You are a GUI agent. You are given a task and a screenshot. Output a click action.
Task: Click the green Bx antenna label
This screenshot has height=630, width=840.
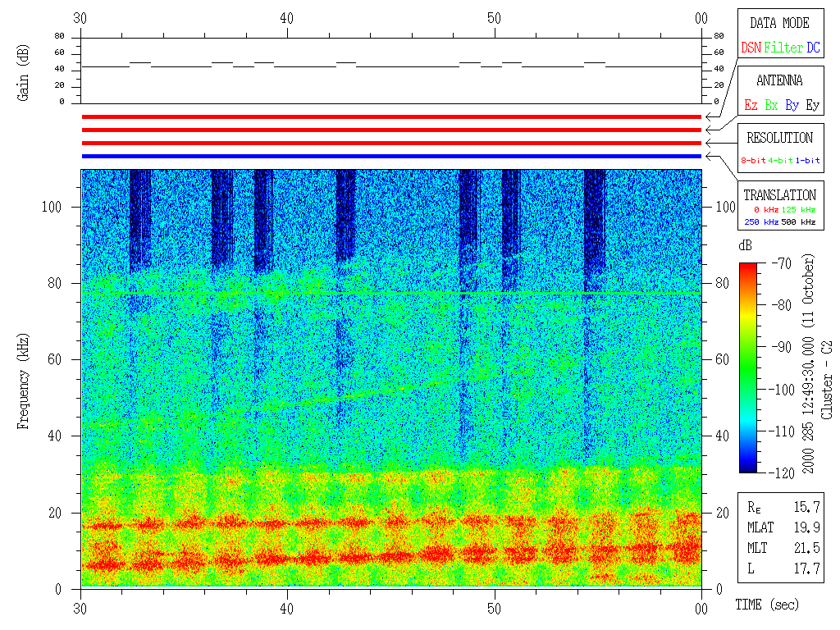click(771, 106)
